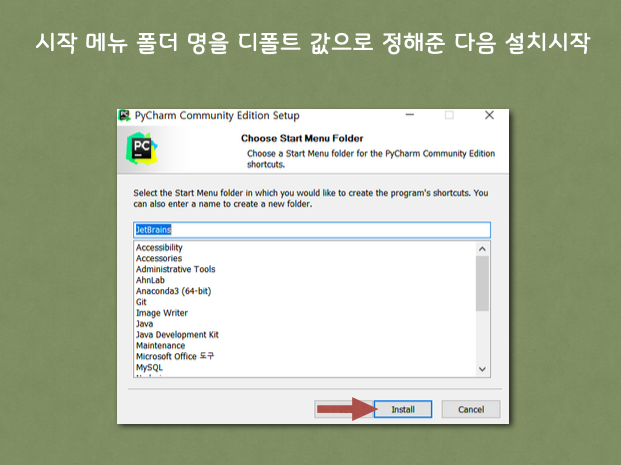Click the folder list scroll up arrow
The width and height of the screenshot is (621, 465).
(x=482, y=249)
